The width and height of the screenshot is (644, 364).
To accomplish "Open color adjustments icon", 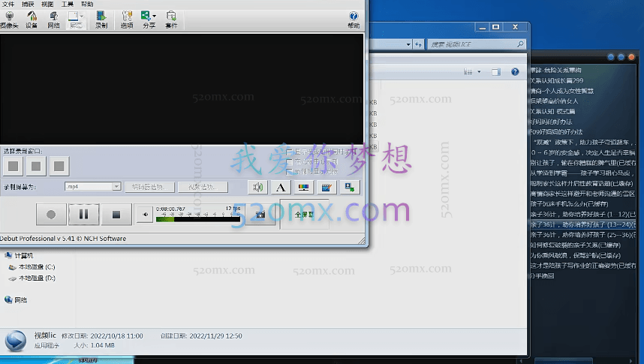I will 303,187.
